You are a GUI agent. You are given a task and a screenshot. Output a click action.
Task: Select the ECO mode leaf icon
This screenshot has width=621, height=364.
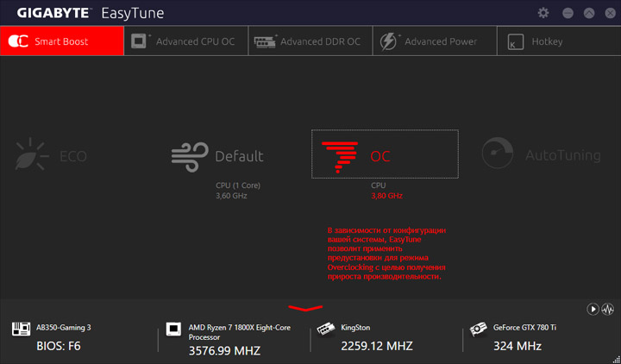pyautogui.click(x=31, y=154)
